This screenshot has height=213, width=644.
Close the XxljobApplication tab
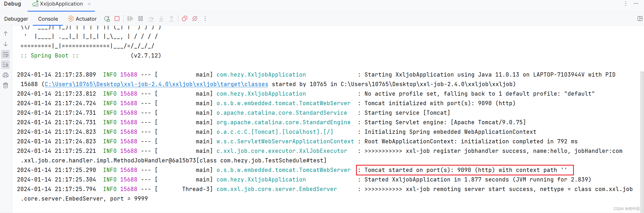click(x=89, y=4)
